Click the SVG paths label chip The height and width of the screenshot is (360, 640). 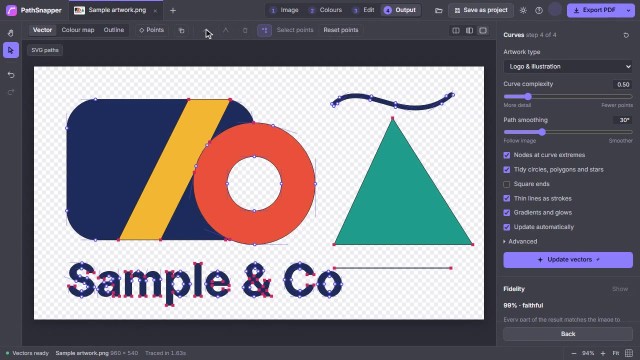(x=45, y=50)
